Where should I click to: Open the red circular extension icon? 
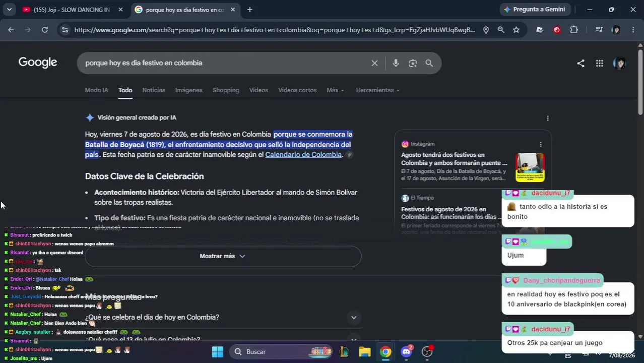[557, 30]
